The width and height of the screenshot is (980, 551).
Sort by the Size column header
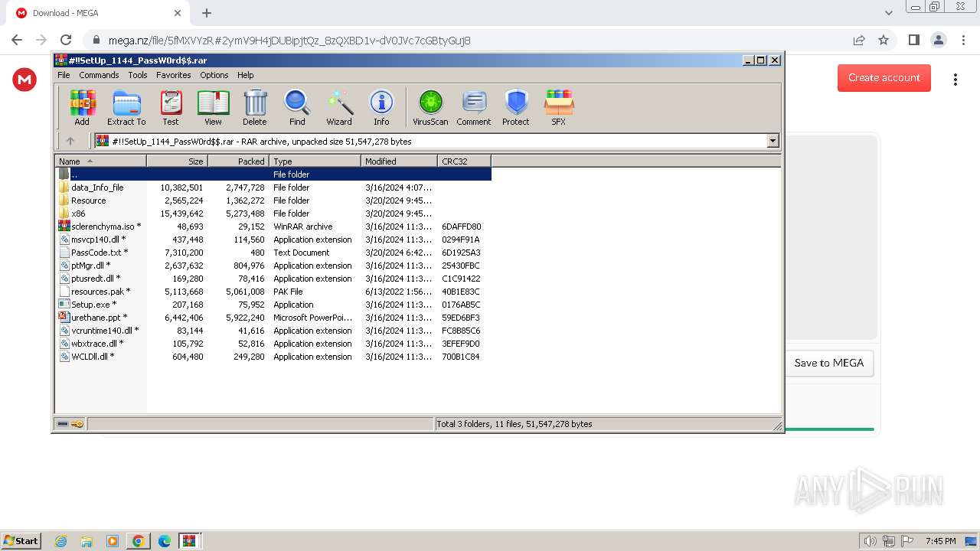(177, 161)
